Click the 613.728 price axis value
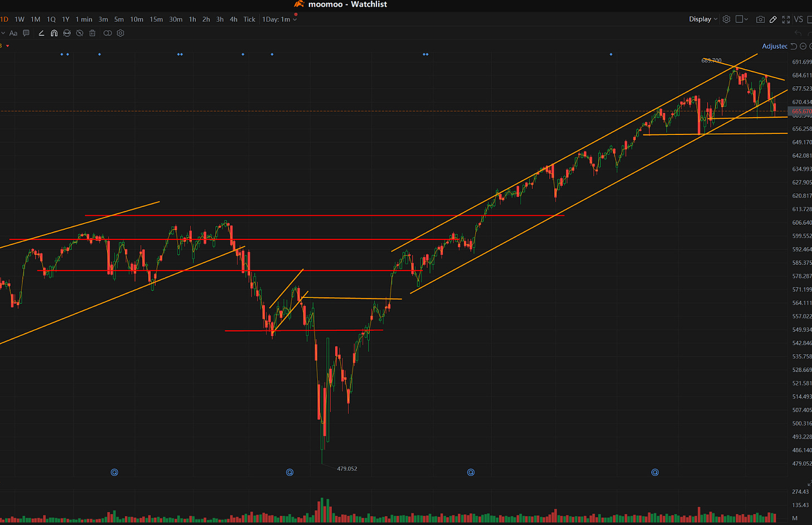The image size is (812, 525). tap(802, 209)
